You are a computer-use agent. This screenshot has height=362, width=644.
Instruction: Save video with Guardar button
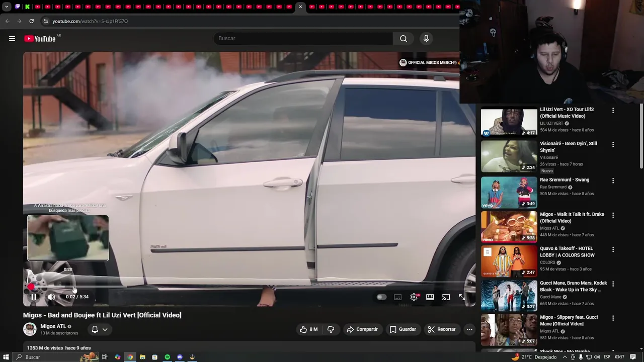[403, 329]
